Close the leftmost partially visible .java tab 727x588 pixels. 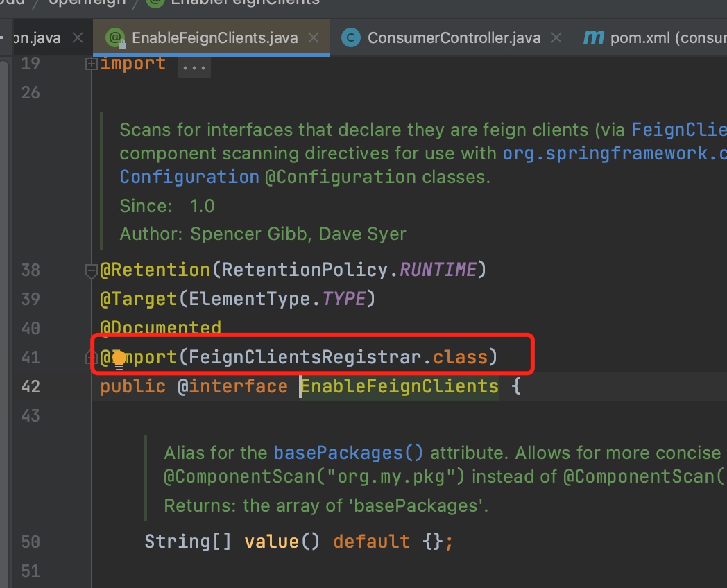pyautogui.click(x=78, y=38)
